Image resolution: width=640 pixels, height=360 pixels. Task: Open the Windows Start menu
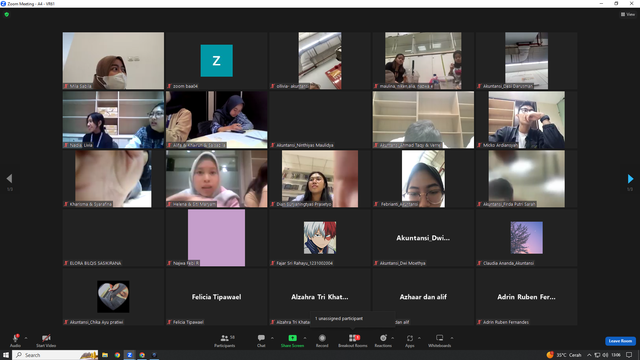click(6, 355)
